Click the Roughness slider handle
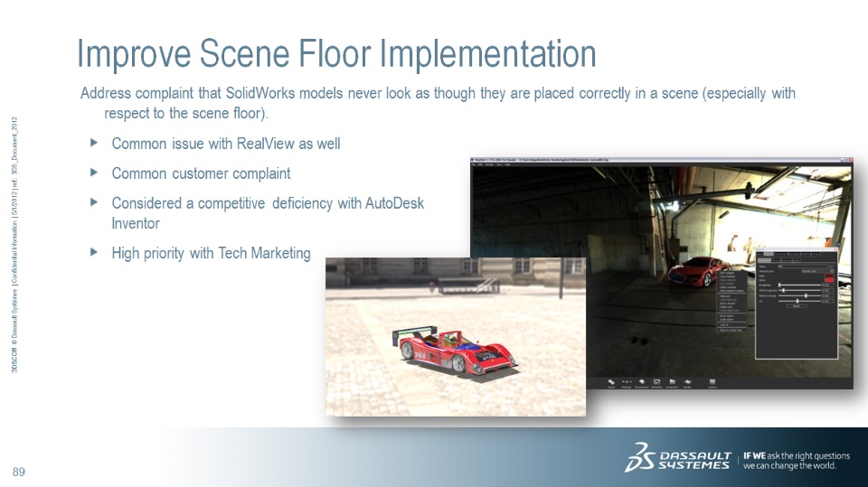This screenshot has height=487, width=868. point(779,285)
